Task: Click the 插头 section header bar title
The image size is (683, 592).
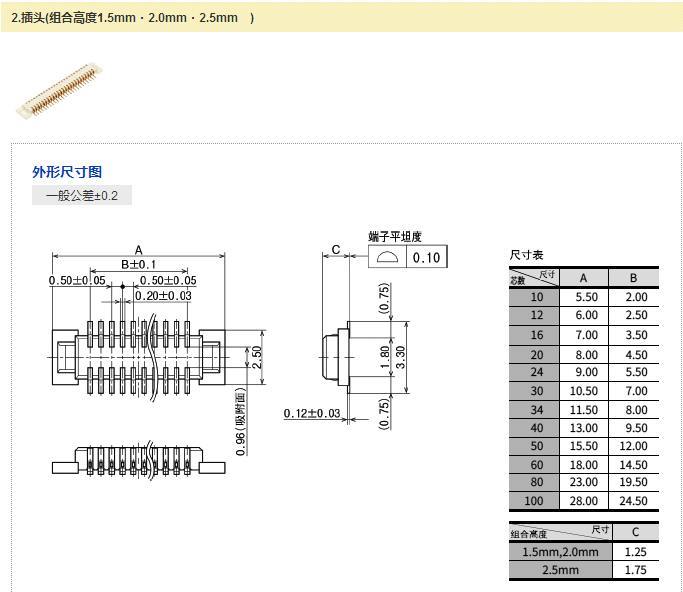Action: (x=130, y=18)
